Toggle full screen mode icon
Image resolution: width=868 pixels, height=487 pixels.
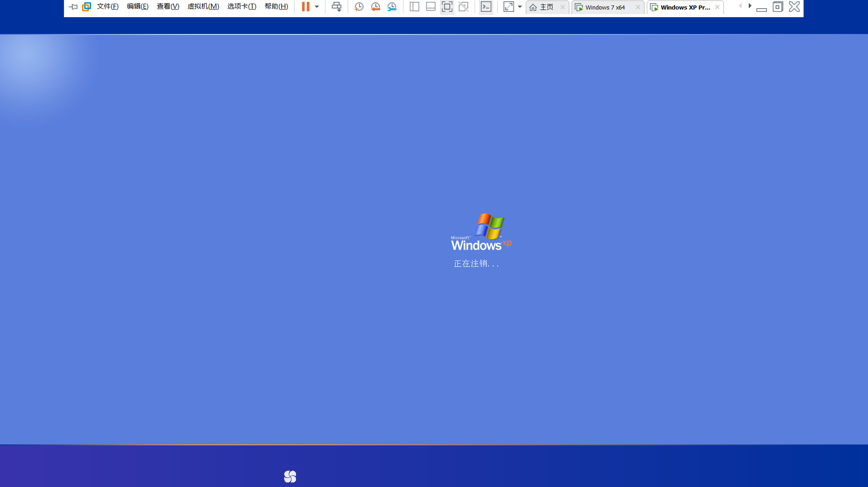447,7
